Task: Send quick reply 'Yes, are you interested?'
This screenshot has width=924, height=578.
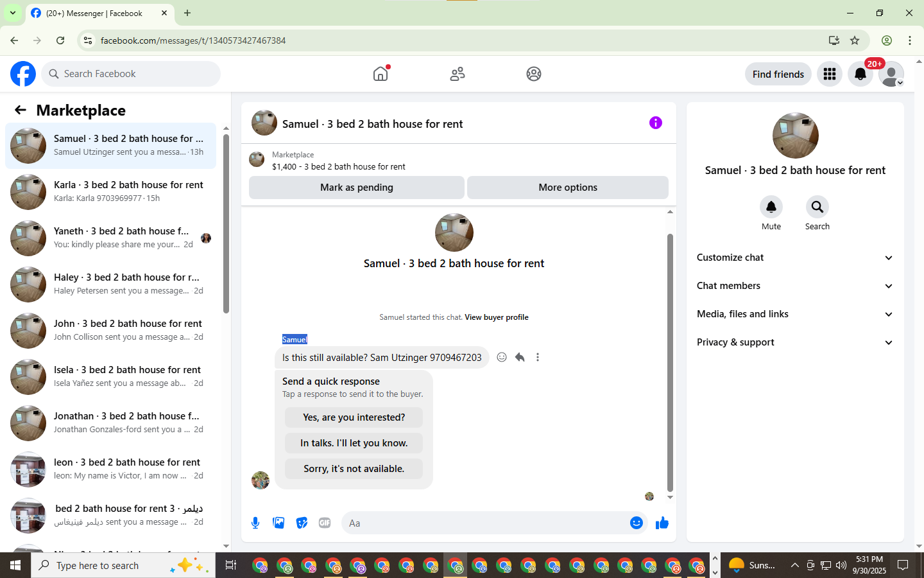Action: pyautogui.click(x=354, y=417)
